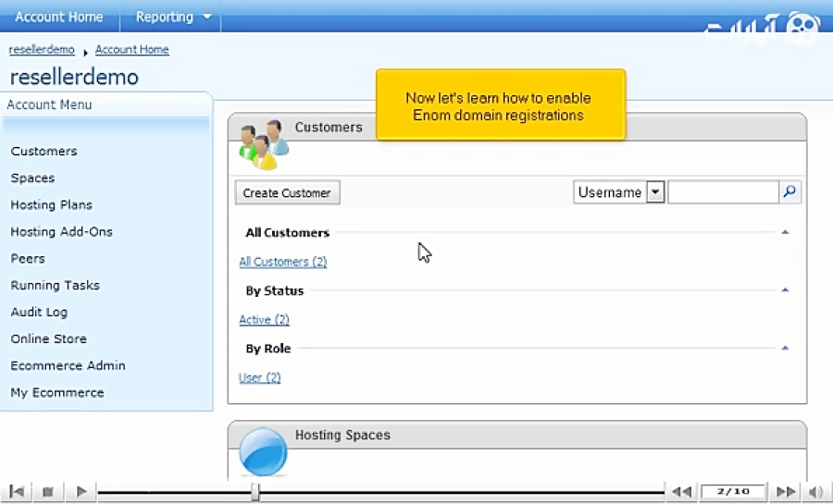The image size is (833, 504).
Task: Click the rewind to start playback button
Action: [x=17, y=492]
